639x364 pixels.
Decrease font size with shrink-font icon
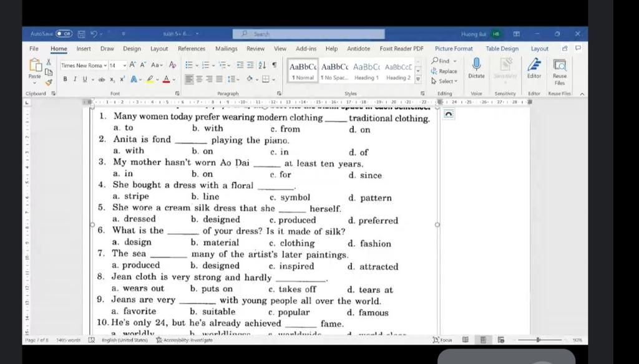pyautogui.click(x=143, y=65)
